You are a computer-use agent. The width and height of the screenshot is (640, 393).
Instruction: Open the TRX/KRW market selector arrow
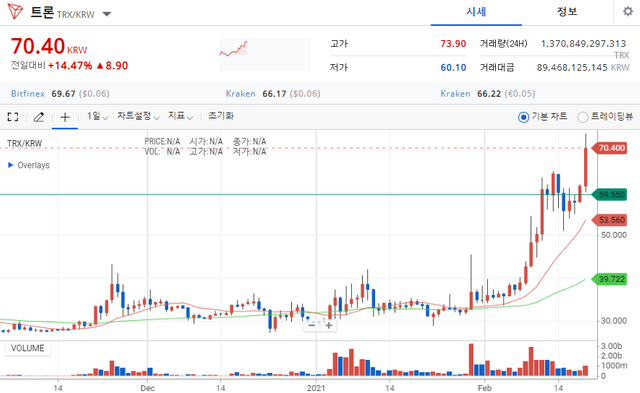(107, 14)
